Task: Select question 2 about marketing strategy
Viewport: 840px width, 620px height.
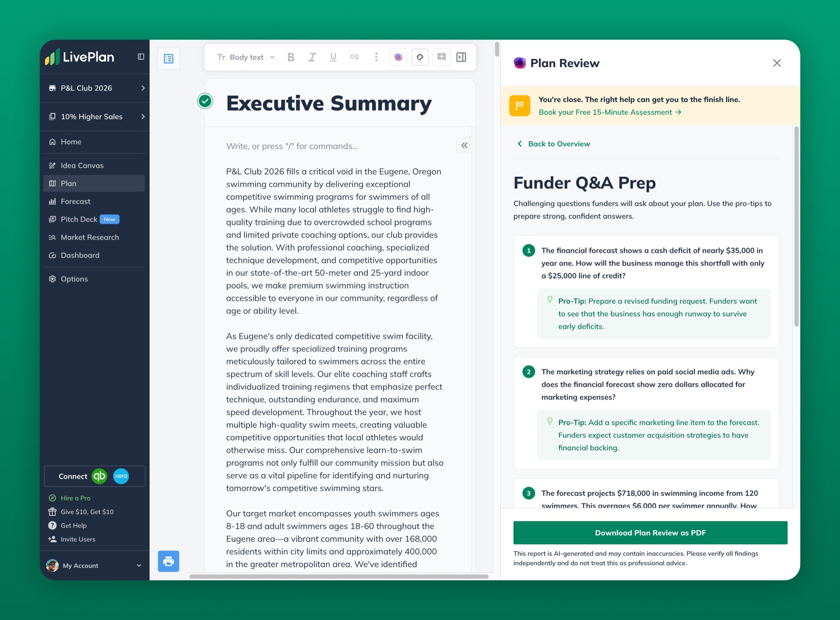Action: pos(647,413)
